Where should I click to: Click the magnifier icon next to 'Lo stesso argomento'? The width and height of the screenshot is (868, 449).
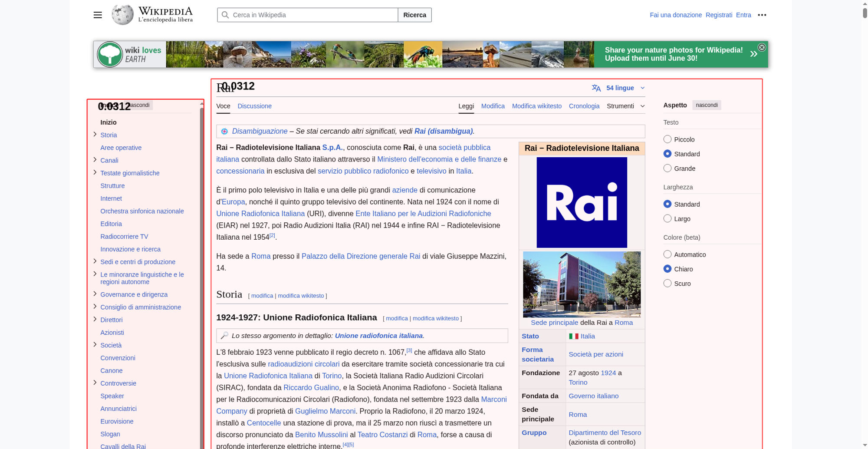point(224,336)
